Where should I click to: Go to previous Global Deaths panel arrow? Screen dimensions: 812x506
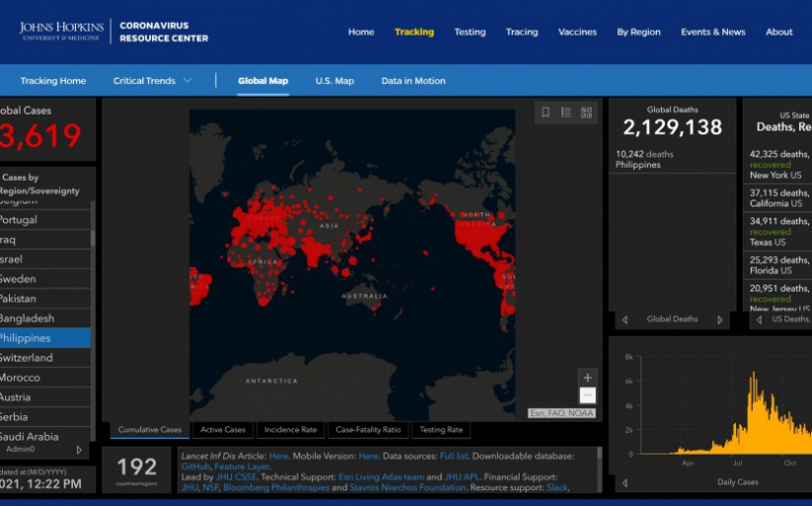[x=623, y=320]
